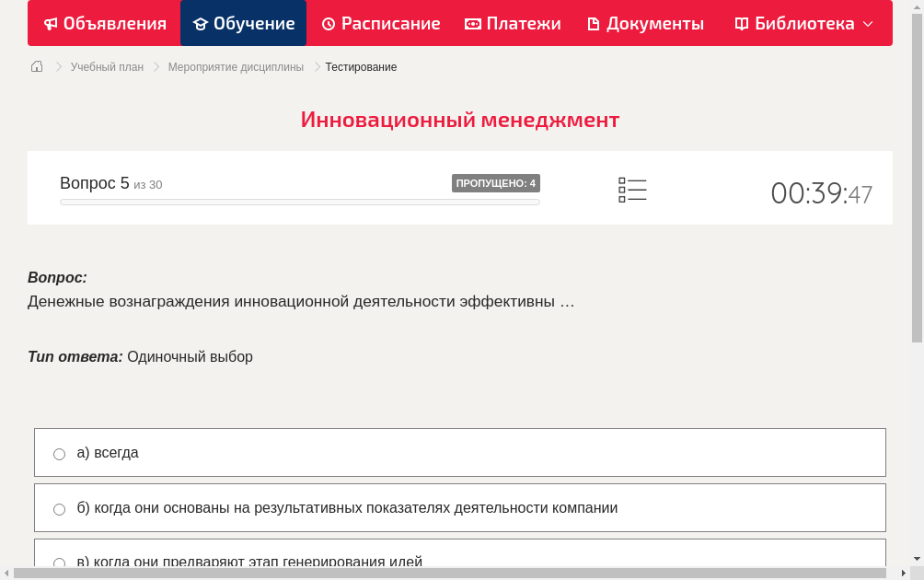Click the question progress bar under Вопрос 5
Viewport: 924px width, 580px height.
pos(299,202)
